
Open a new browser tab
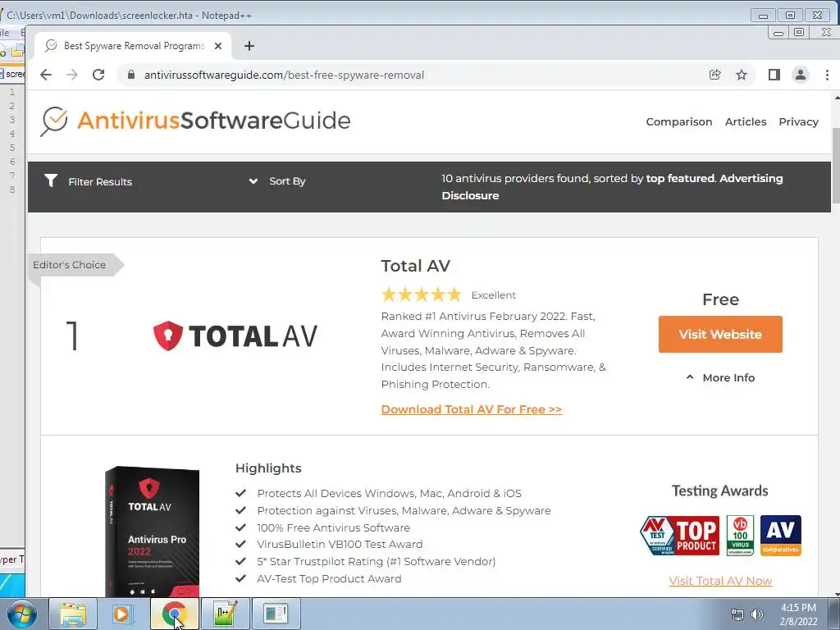pyautogui.click(x=249, y=46)
